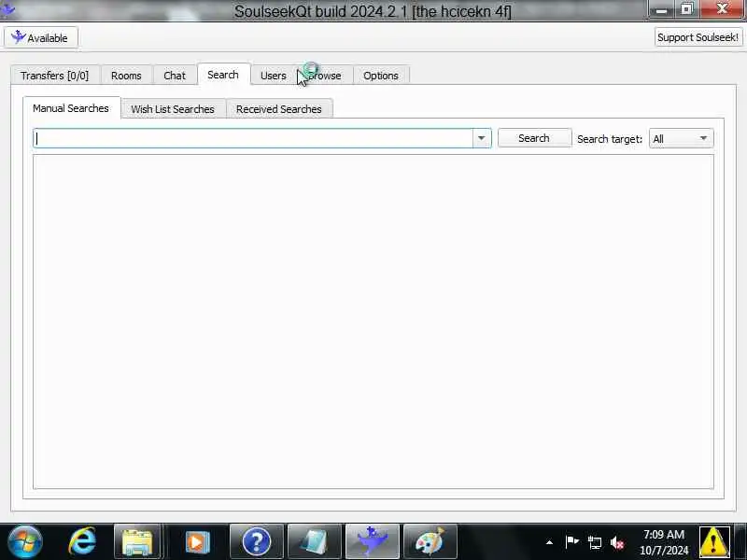The width and height of the screenshot is (747, 560).
Task: Click the yellow warning triangle icon
Action: coord(714,542)
